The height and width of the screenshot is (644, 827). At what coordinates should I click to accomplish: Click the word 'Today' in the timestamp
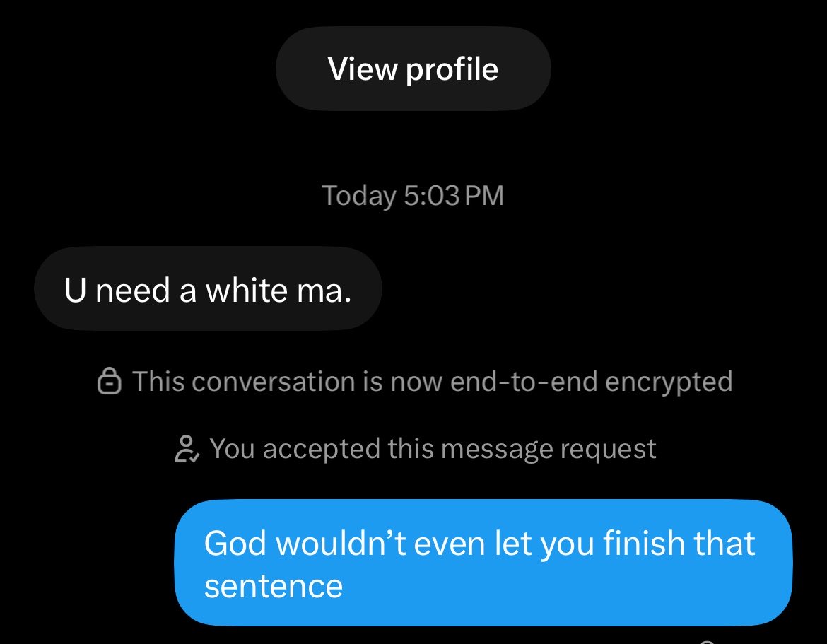pos(358,197)
